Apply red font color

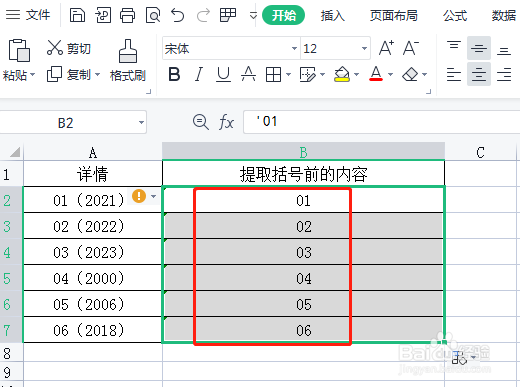(x=376, y=74)
